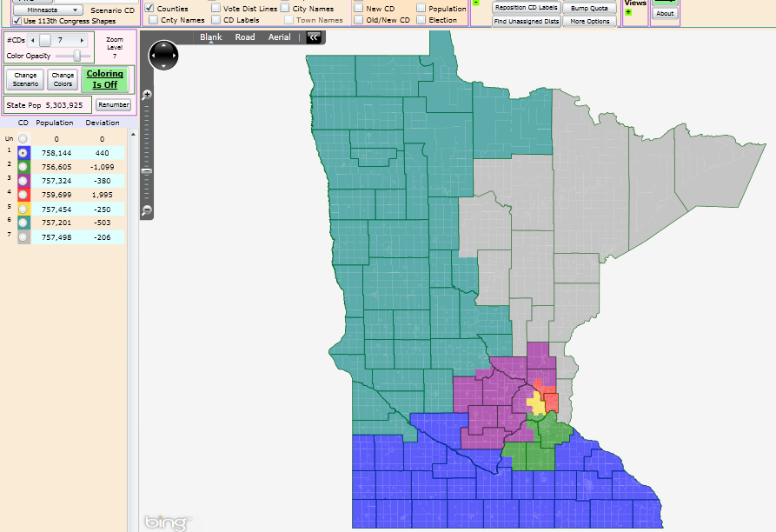
Task: Click the Deviation column header
Action: tap(103, 123)
